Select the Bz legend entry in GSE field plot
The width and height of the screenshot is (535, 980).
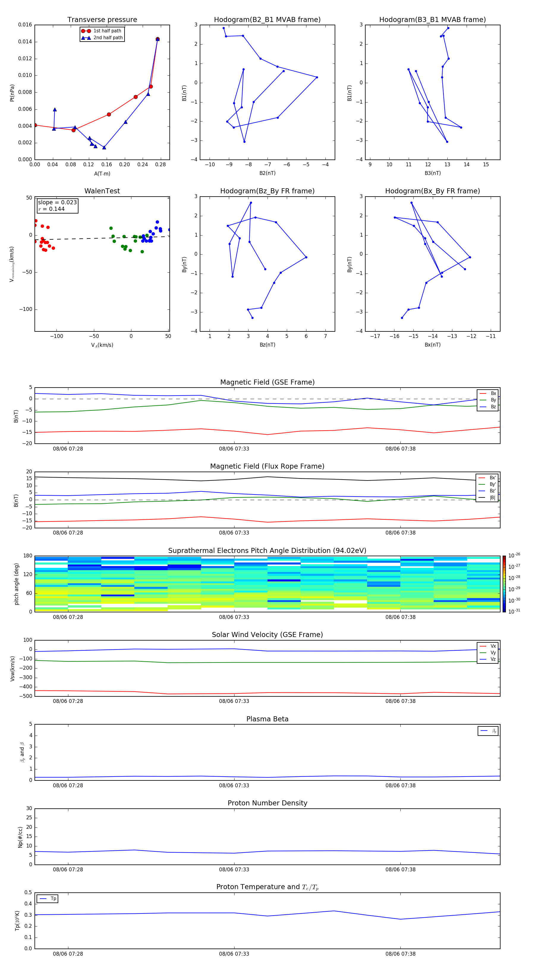[488, 407]
